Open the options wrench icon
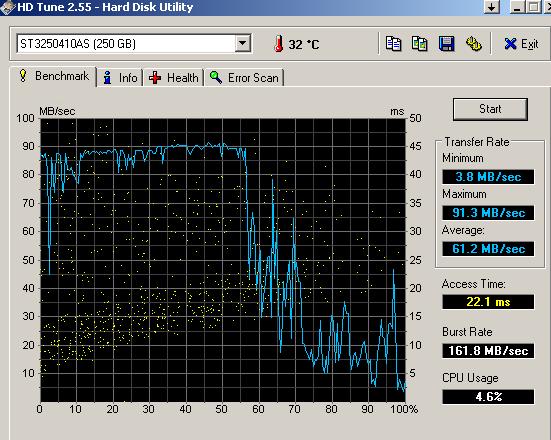551x440 pixels. [473, 44]
